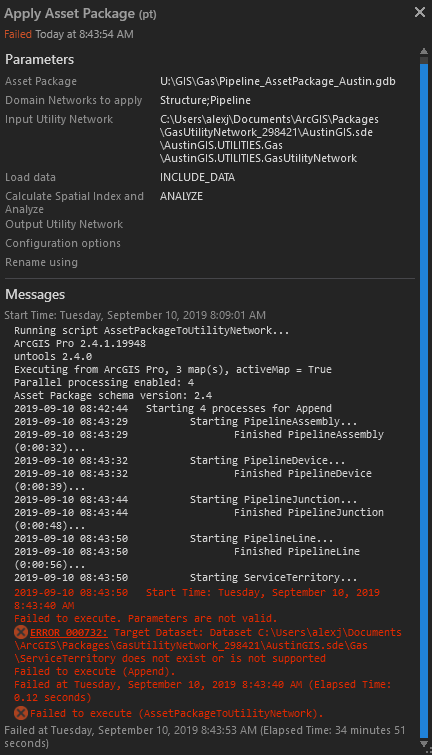The width and height of the screenshot is (432, 755).
Task: Click the Starting ServiceTerritory message line
Action: click(186, 577)
